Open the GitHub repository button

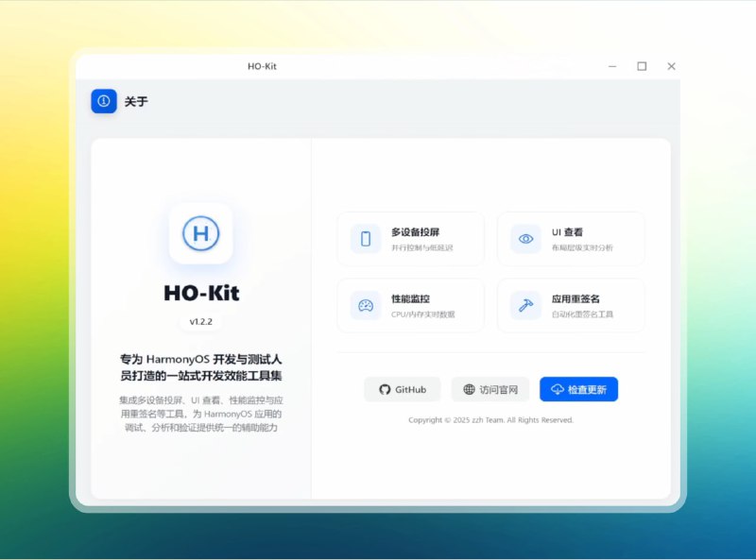pos(403,390)
